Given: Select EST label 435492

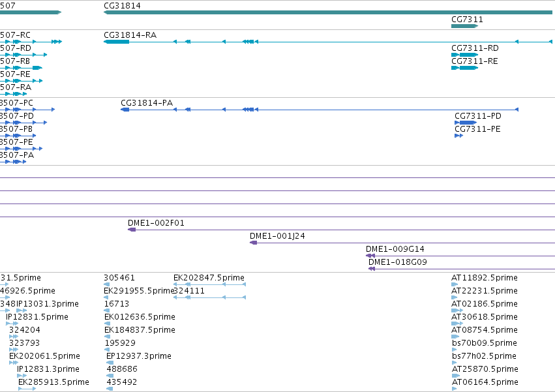Looking at the screenshot, I should click(x=122, y=382).
